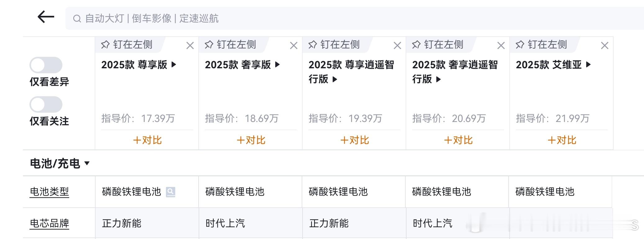Pin the 2025款 奢享版 column to the left
The image size is (644, 239).
tap(230, 45)
